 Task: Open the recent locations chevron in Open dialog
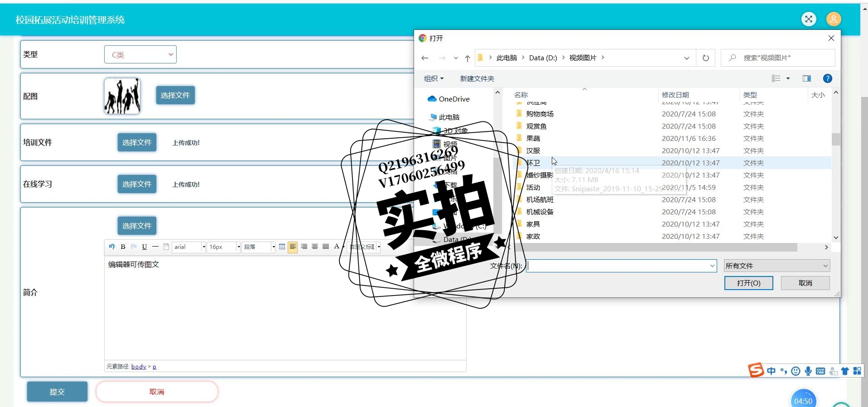456,58
